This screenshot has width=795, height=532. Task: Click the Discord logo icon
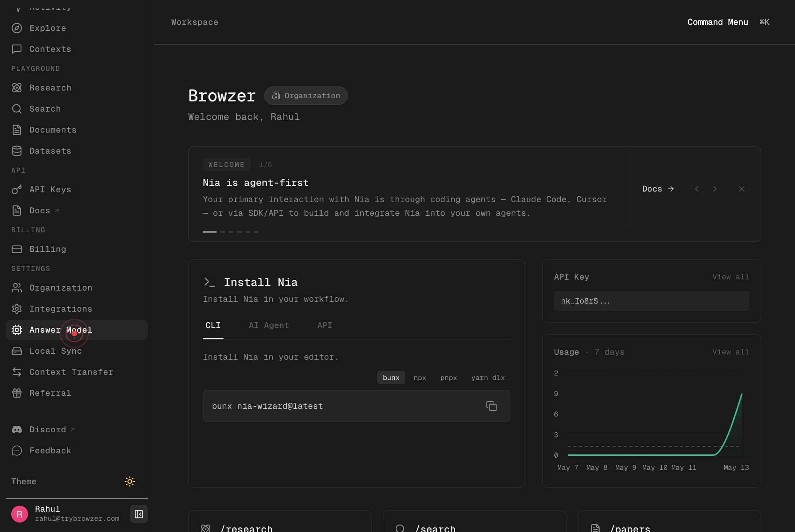tap(17, 430)
